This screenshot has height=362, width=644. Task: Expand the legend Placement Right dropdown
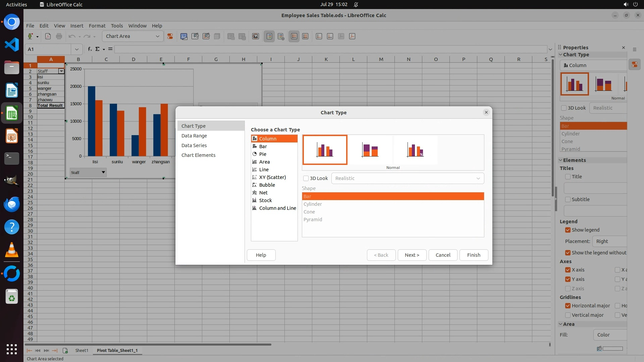click(609, 241)
